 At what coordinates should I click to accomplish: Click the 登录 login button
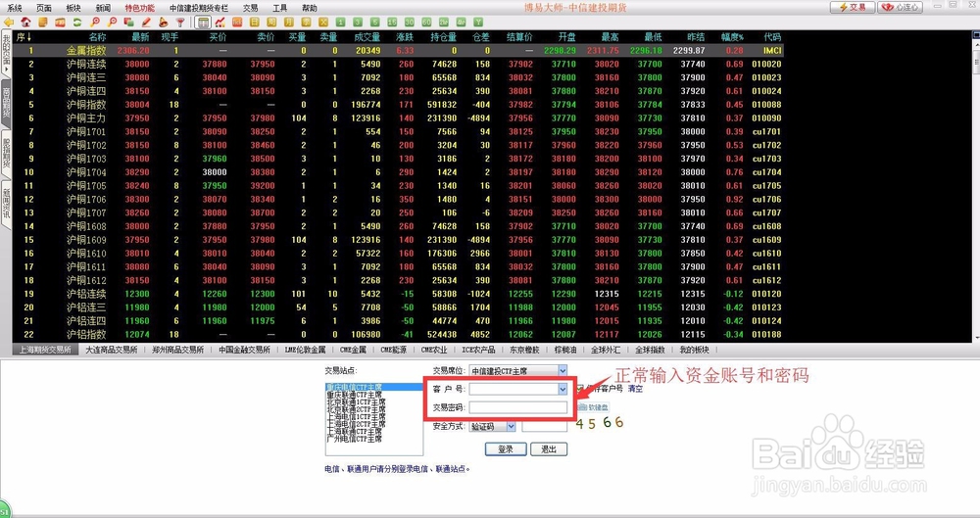click(506, 449)
